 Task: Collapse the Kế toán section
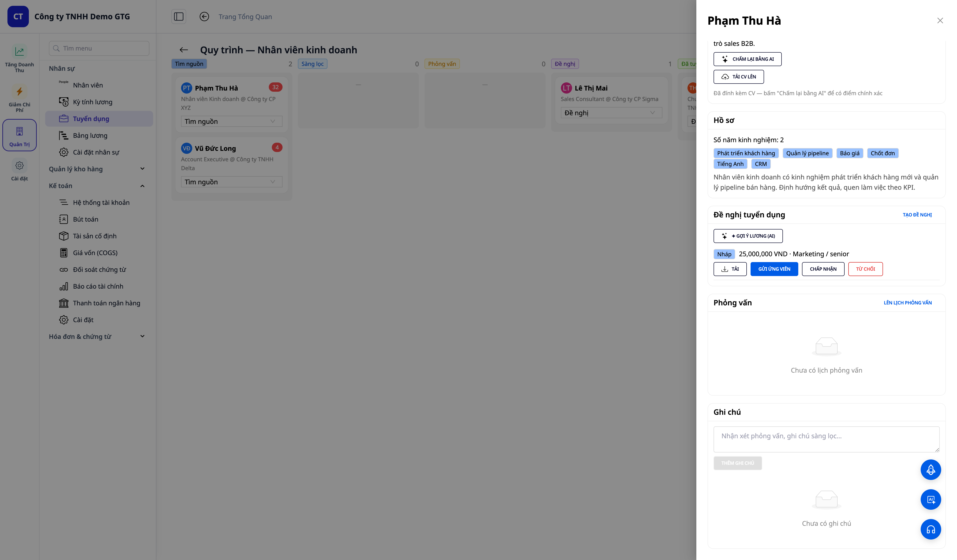(x=97, y=186)
